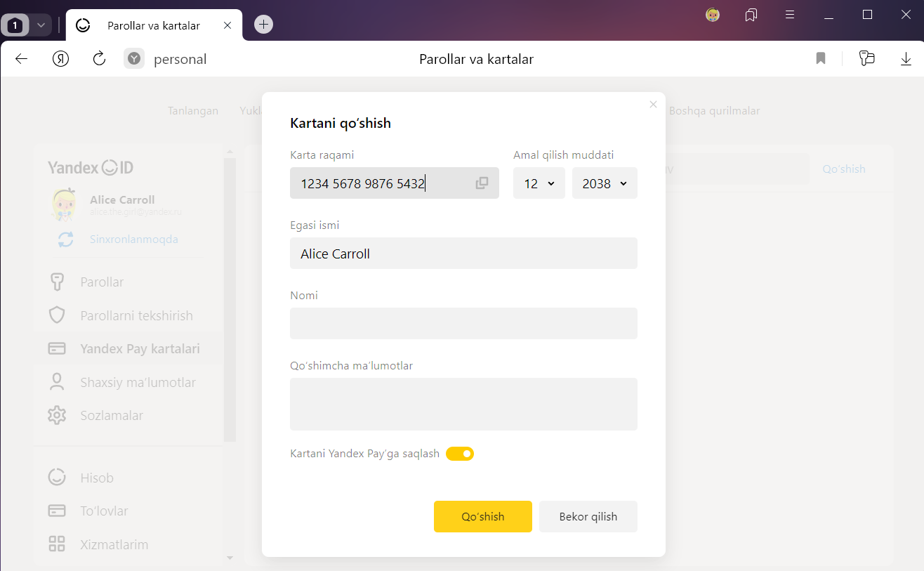
Task: Open the browser hamburger menu
Action: point(790,15)
